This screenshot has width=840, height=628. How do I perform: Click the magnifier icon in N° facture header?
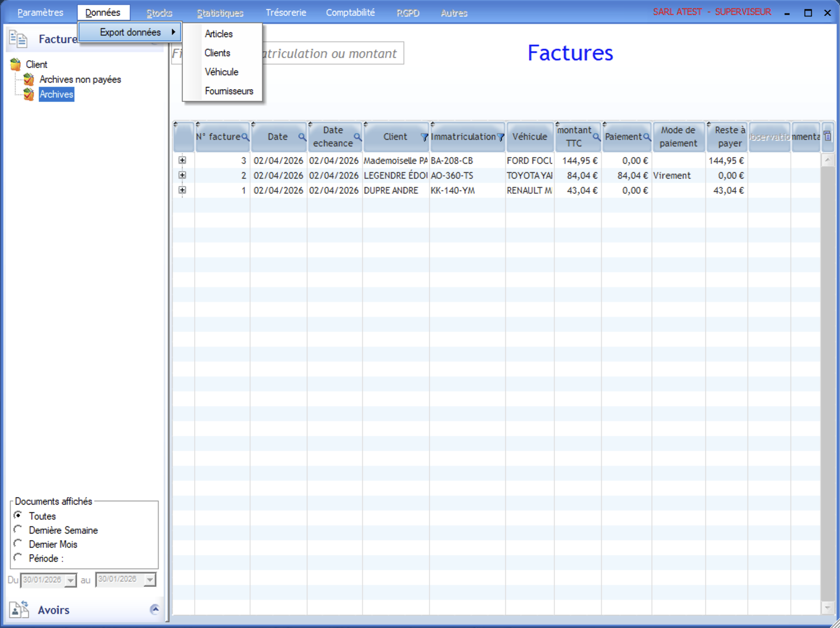tap(245, 137)
